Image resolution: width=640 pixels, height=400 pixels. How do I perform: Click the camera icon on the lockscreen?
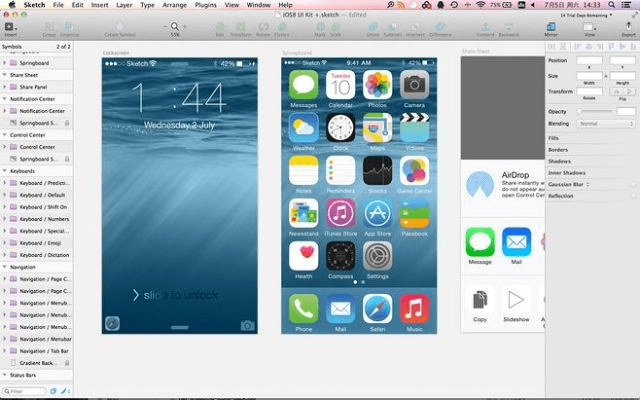coord(247,325)
